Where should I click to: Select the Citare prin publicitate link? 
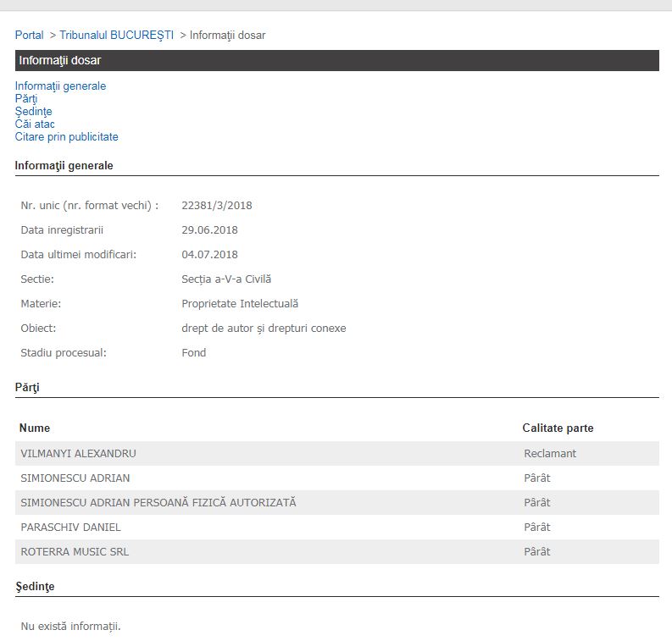point(66,136)
